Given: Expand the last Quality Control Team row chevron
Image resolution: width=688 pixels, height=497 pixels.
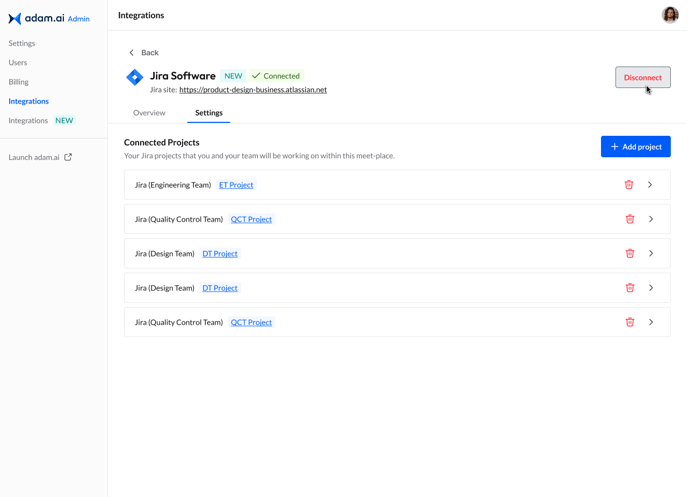Looking at the screenshot, I should click(x=651, y=322).
